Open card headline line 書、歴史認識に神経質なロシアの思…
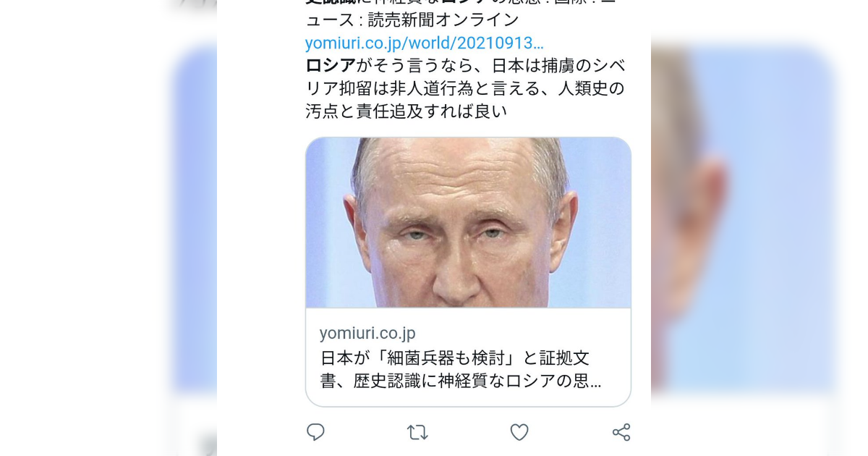The image size is (868, 456). 461,381
